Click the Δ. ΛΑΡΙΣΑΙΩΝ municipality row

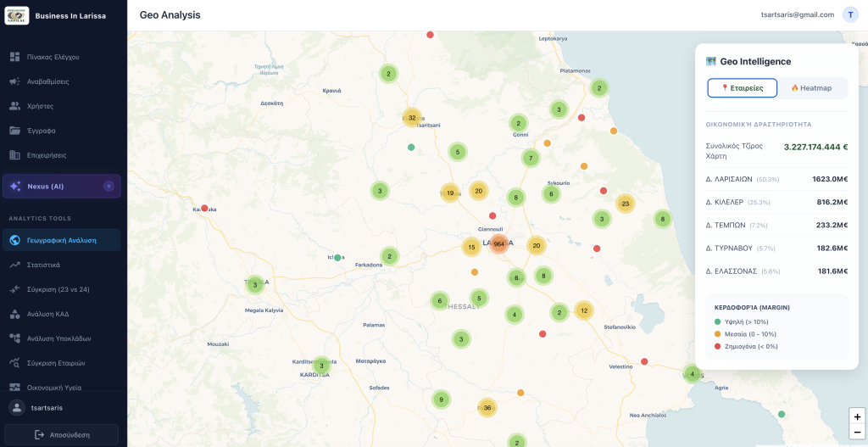point(776,180)
